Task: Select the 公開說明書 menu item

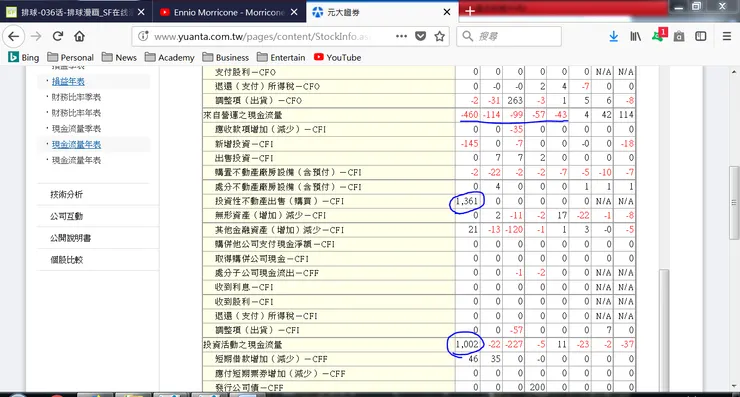Action: [71, 238]
